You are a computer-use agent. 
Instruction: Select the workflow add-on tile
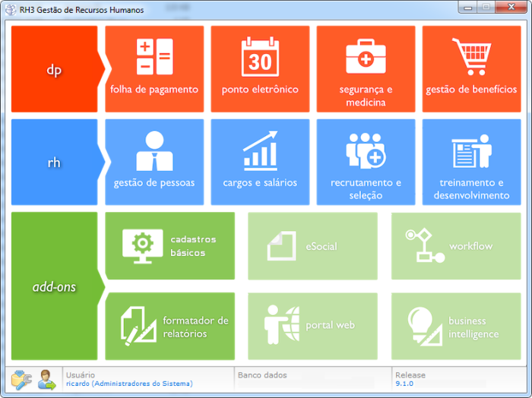456,246
